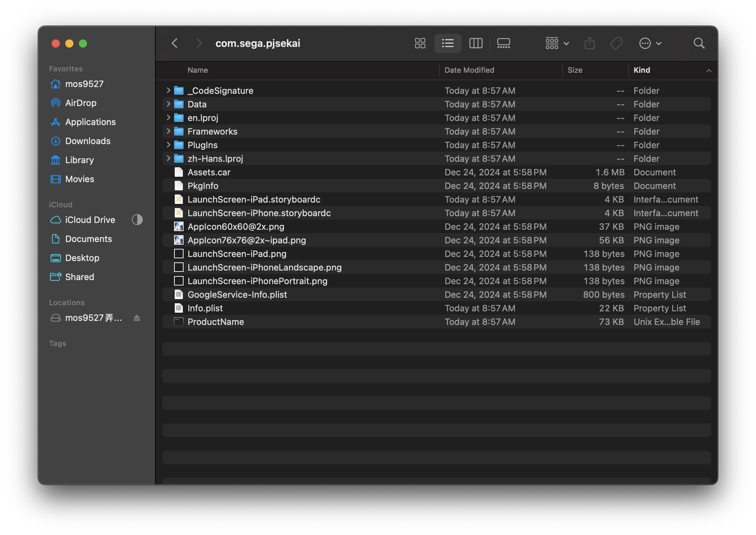This screenshot has width=756, height=535.
Task: Expand the zh-Hans.lproj folder
Action: 168,158
